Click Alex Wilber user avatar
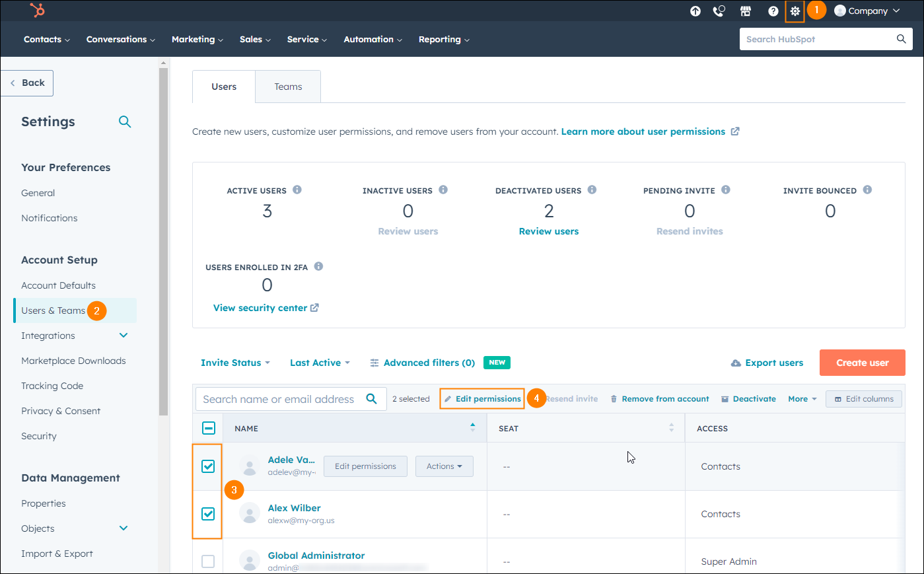This screenshot has height=574, width=924. coord(250,513)
